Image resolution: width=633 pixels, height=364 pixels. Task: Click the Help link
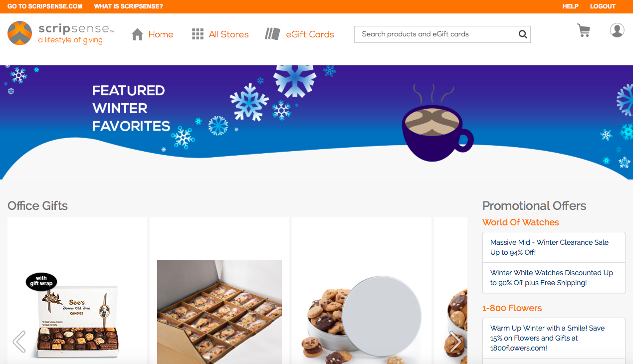pyautogui.click(x=570, y=6)
